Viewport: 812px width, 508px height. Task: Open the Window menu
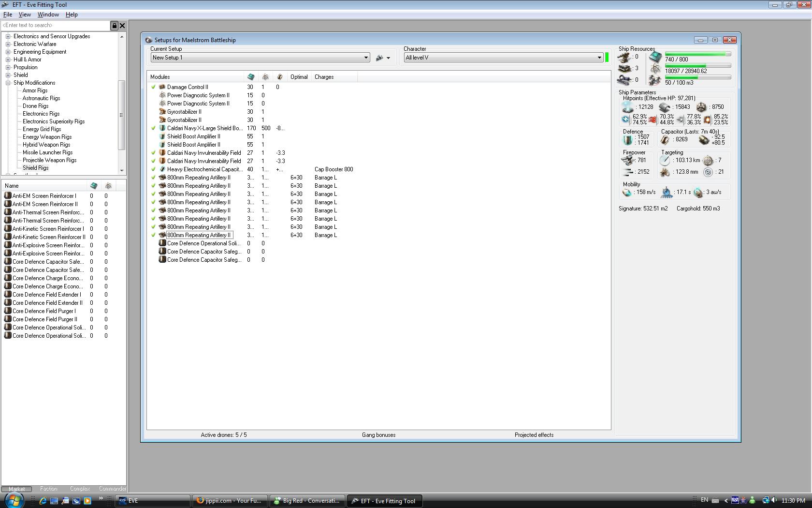48,15
